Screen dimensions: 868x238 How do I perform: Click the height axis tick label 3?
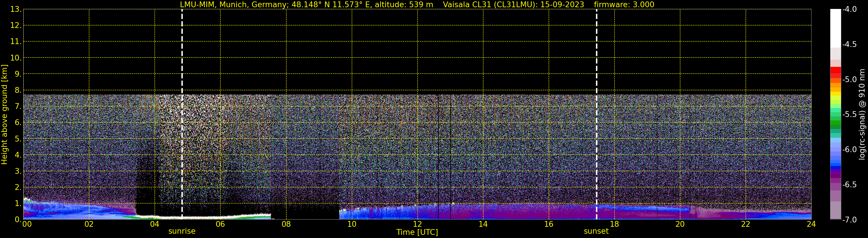[18, 171]
